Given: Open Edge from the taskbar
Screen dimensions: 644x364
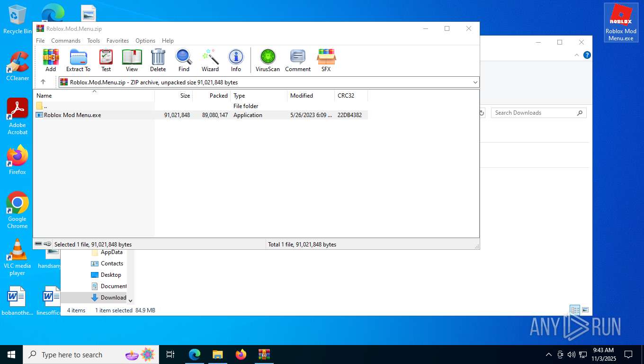Looking at the screenshot, I should tap(195, 355).
